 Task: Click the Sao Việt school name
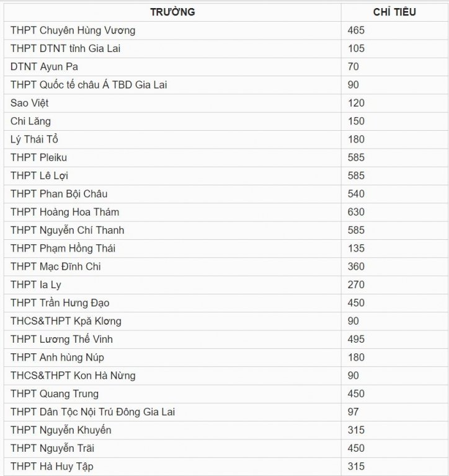30,104
